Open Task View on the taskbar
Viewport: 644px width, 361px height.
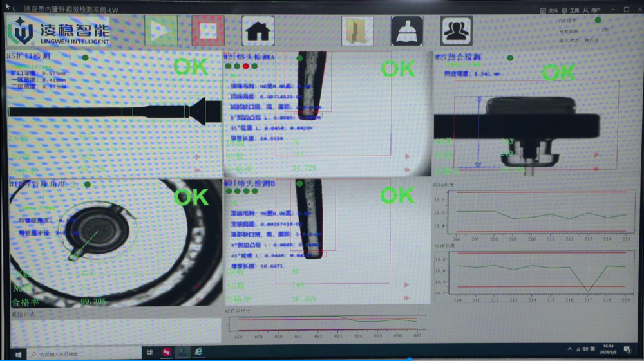[149, 353]
